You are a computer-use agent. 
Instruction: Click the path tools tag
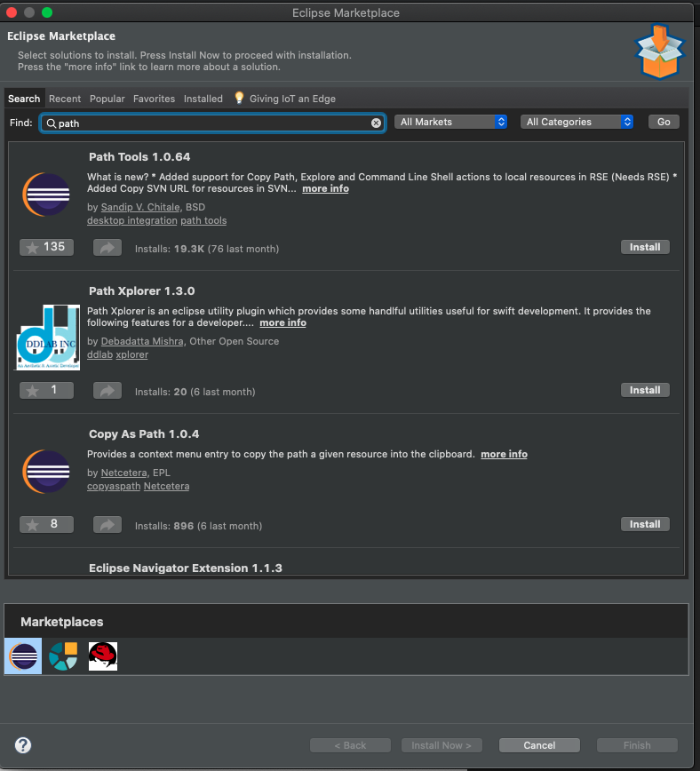[203, 221]
